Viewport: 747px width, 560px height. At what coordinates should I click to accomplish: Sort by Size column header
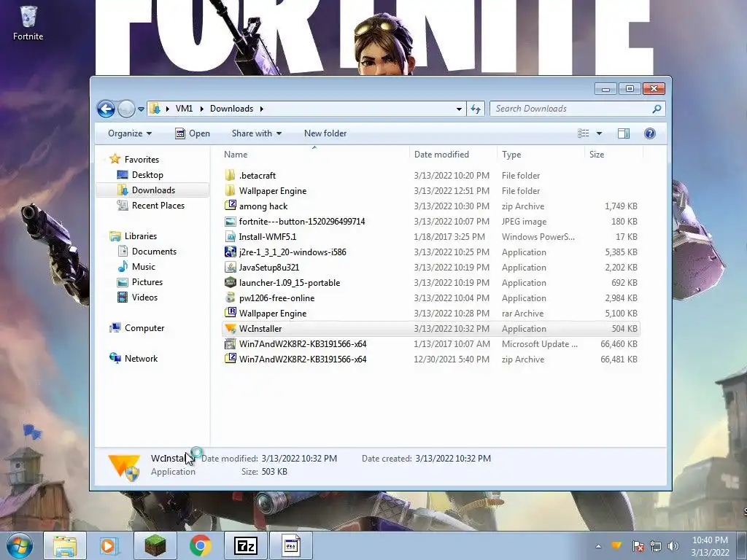point(614,155)
